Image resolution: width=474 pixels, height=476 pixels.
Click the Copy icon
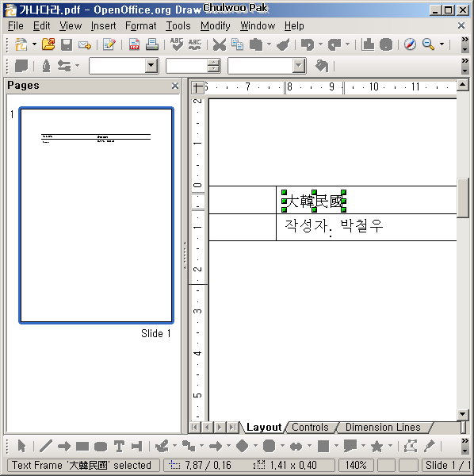click(x=237, y=44)
